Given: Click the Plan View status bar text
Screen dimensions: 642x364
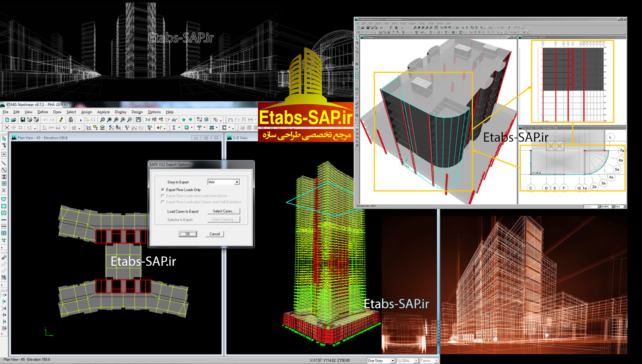Looking at the screenshot, I should coord(27,360).
